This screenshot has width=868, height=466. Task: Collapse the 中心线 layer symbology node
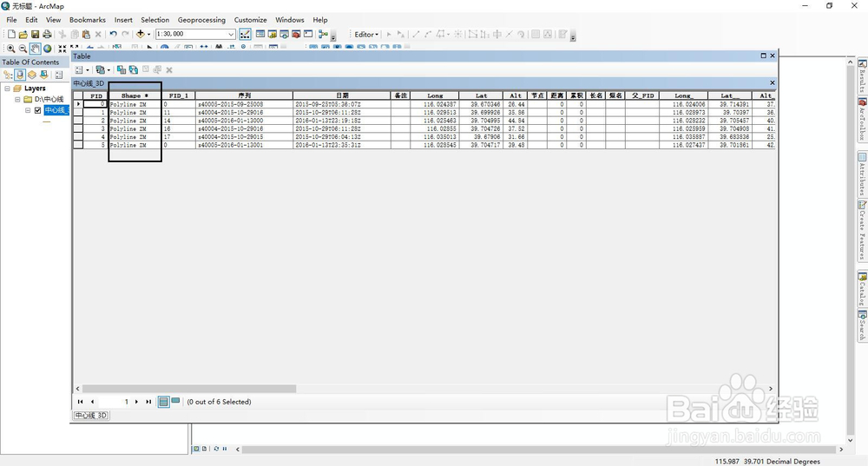point(27,110)
